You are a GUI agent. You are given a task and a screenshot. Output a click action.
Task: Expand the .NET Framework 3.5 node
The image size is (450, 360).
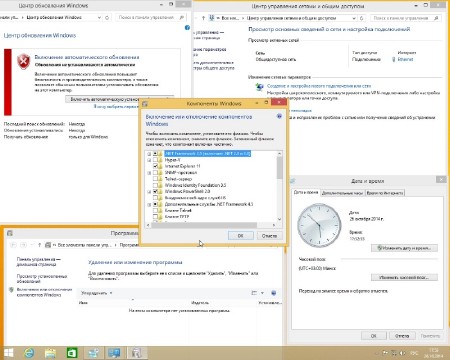click(x=149, y=154)
